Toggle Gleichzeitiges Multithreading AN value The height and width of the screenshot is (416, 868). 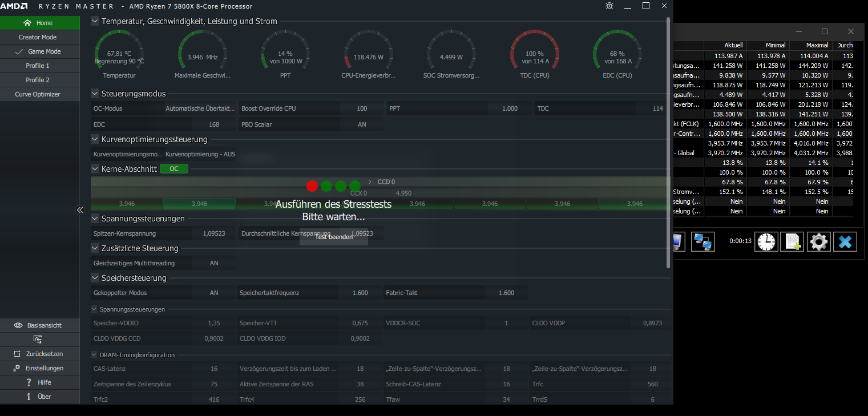(x=214, y=263)
